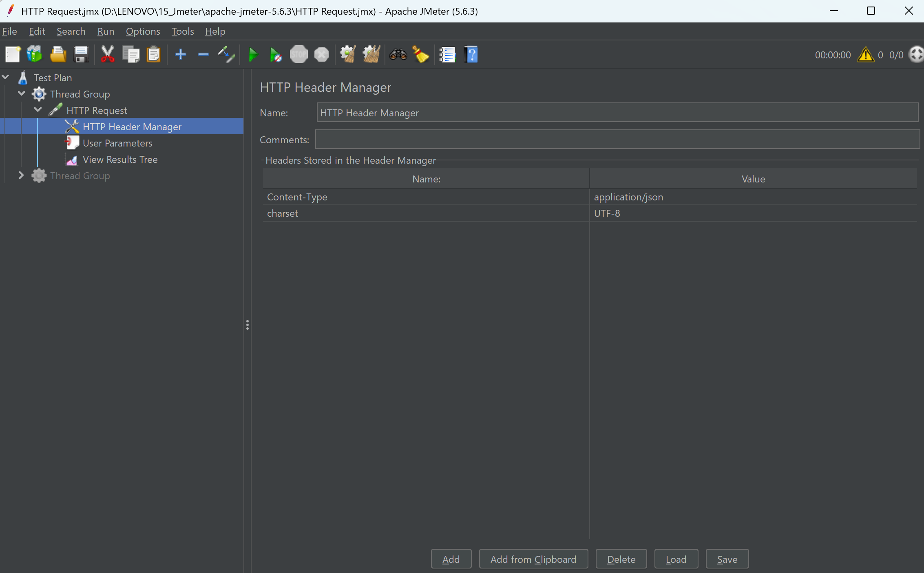Select Test Plan in the tree
Screen dimensions: 924x573
[x=53, y=78]
